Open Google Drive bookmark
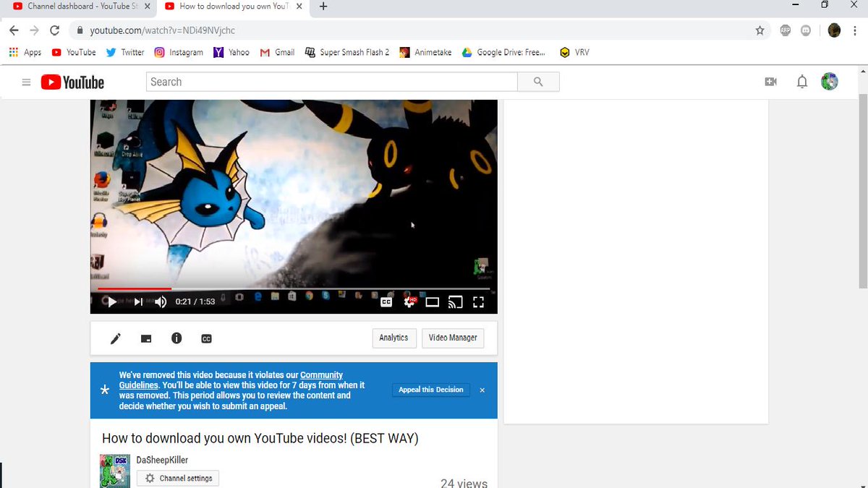 pos(503,52)
